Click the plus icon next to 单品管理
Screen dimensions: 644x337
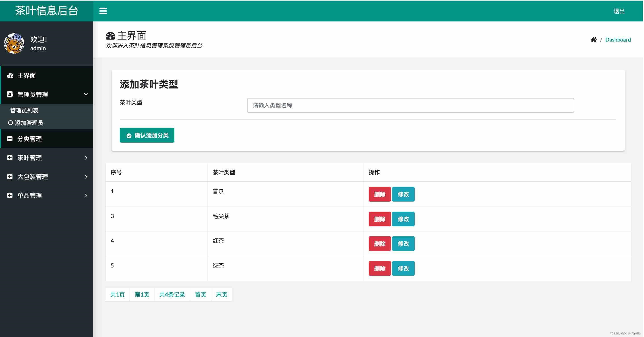click(10, 195)
